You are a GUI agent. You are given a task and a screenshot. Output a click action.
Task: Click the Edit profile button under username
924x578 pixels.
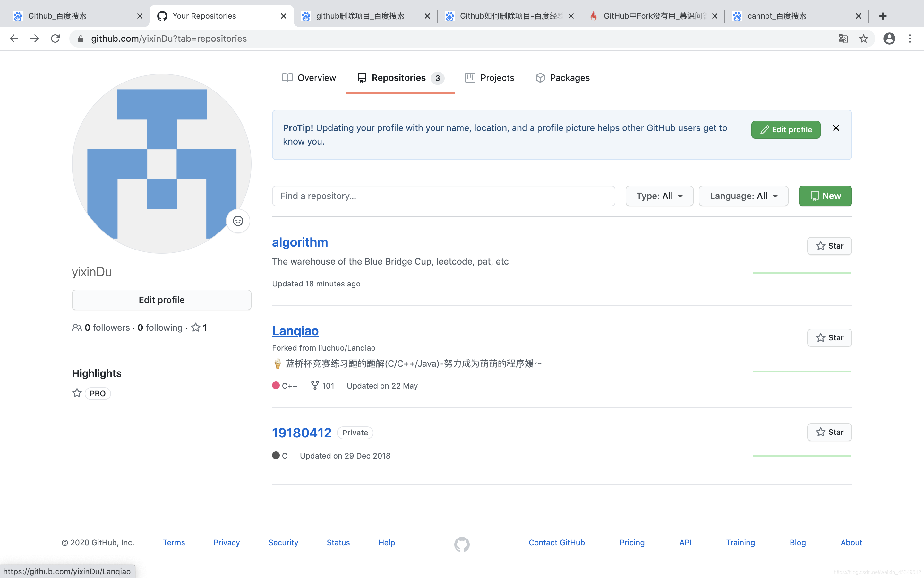coord(161,300)
